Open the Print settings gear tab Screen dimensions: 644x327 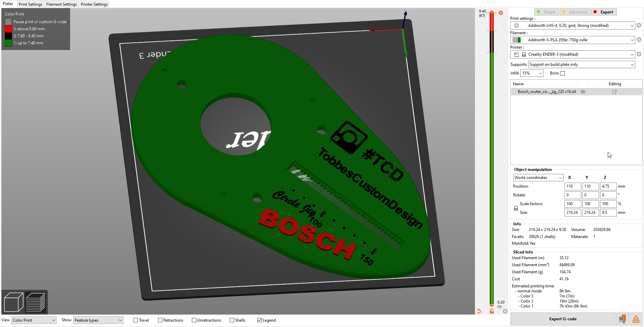639,26
